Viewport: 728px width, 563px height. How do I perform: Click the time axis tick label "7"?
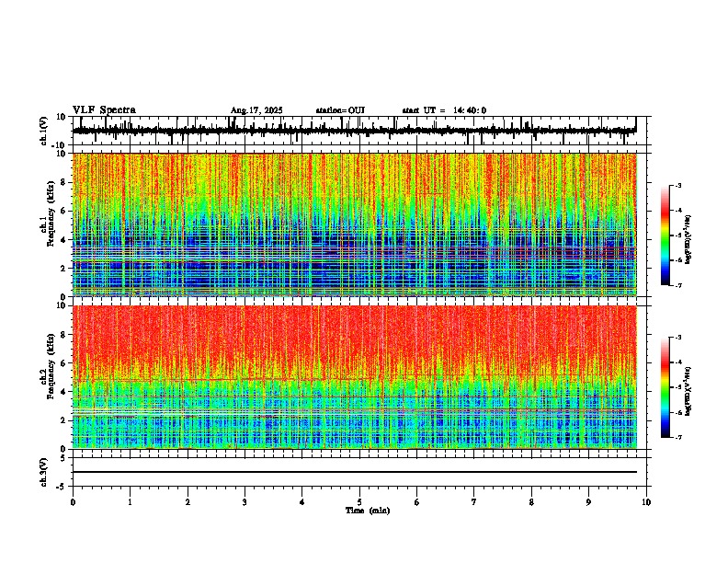tap(474, 502)
